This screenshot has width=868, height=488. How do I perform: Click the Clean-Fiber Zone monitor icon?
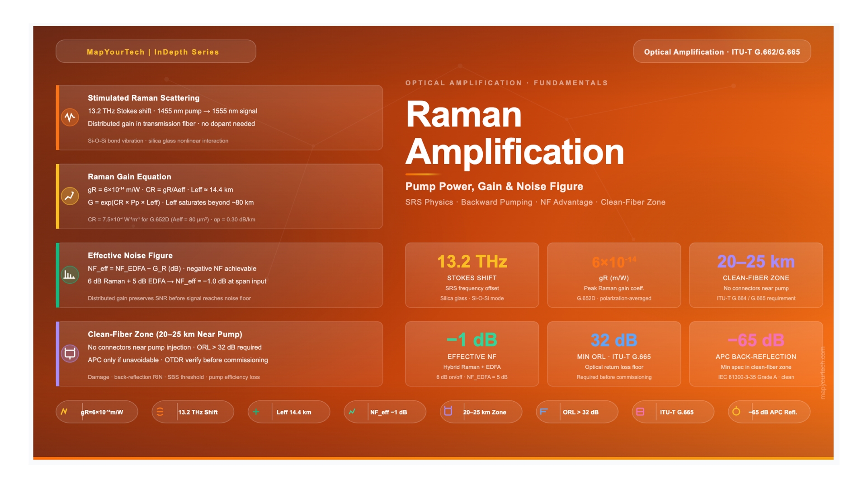[70, 353]
